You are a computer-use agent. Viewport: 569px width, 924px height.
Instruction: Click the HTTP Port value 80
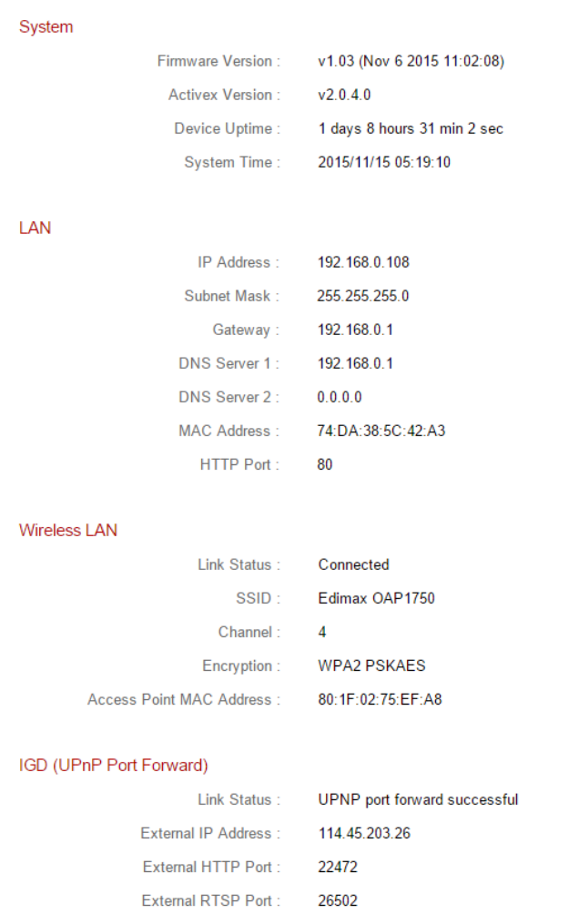325,465
